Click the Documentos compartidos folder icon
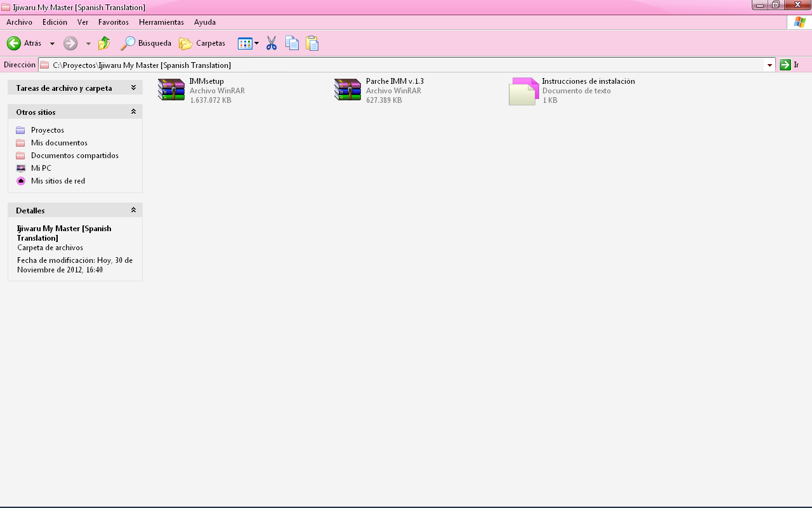This screenshot has width=812, height=508. coord(20,156)
